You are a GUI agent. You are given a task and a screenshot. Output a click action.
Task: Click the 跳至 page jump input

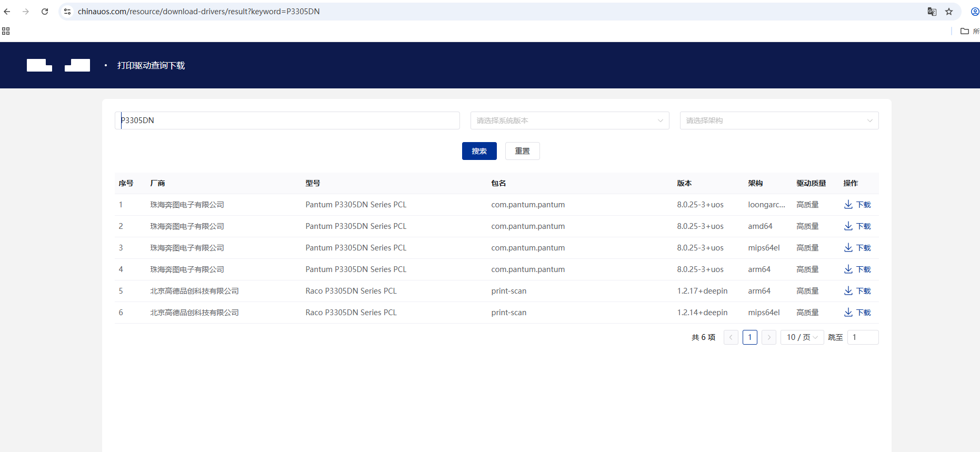[x=863, y=337]
